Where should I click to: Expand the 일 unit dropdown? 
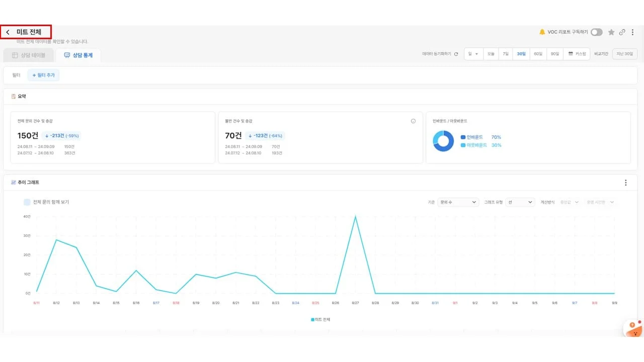coord(473,54)
